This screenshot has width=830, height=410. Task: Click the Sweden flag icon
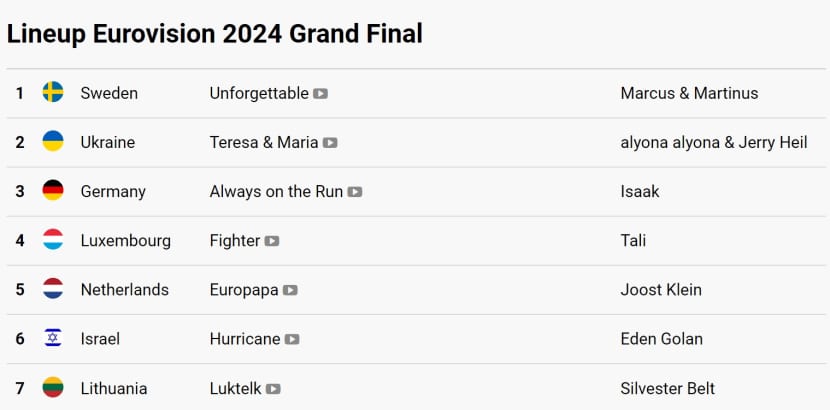click(x=53, y=92)
